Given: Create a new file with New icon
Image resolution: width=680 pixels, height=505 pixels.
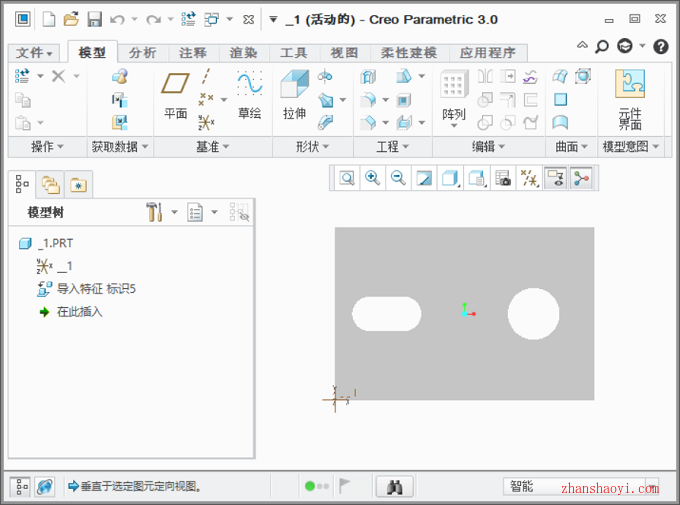Looking at the screenshot, I should pos(49,19).
